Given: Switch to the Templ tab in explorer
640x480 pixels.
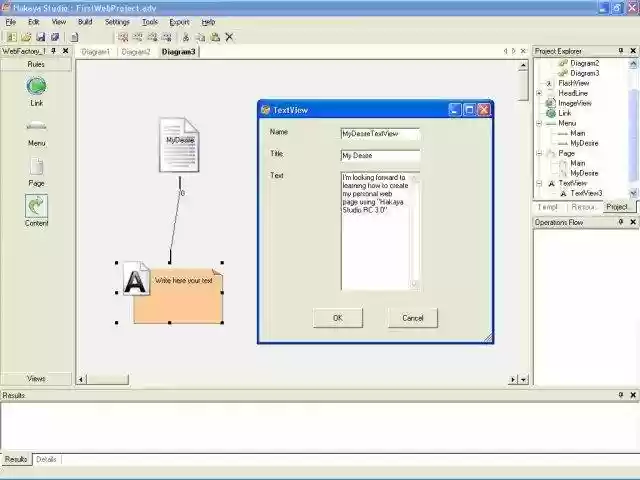Looking at the screenshot, I should [548, 207].
